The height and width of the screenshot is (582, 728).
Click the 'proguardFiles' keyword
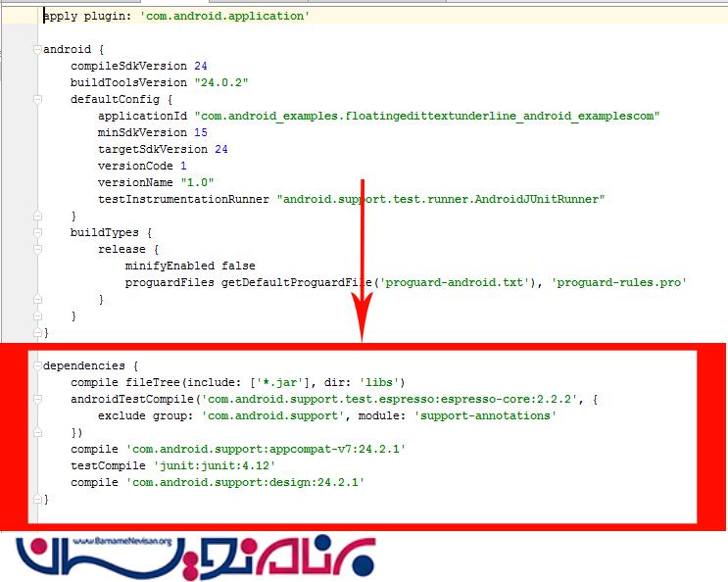pyautogui.click(x=170, y=282)
